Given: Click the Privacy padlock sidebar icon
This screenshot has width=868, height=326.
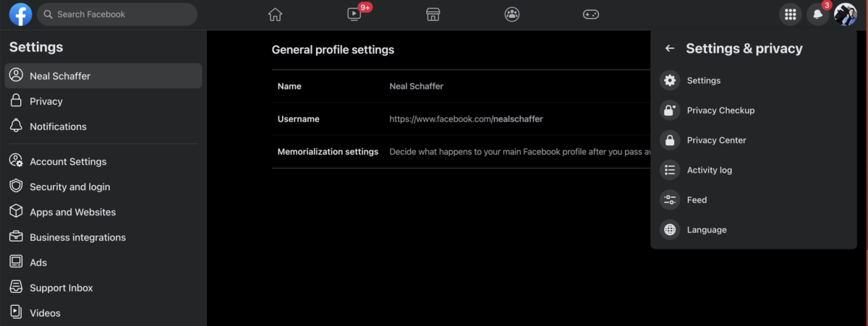Looking at the screenshot, I should (16, 100).
